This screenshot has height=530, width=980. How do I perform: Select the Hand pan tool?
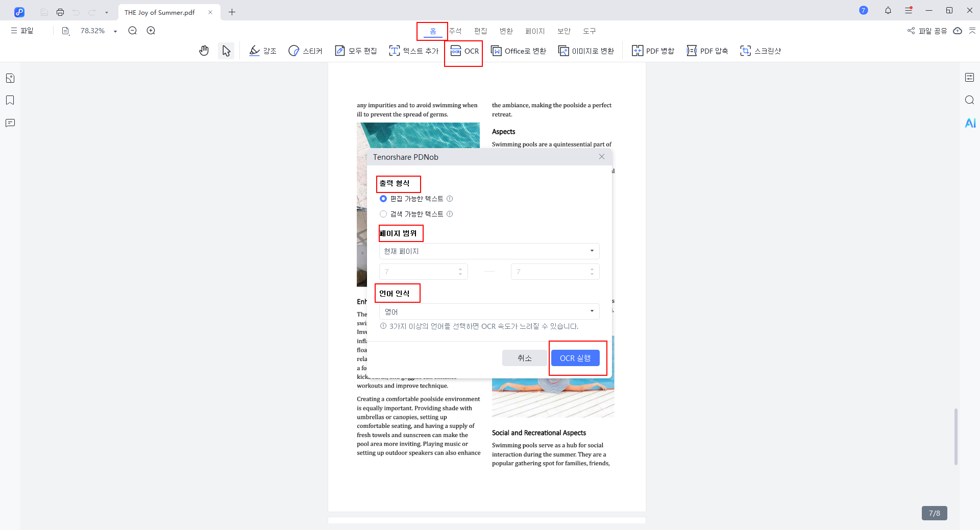204,51
